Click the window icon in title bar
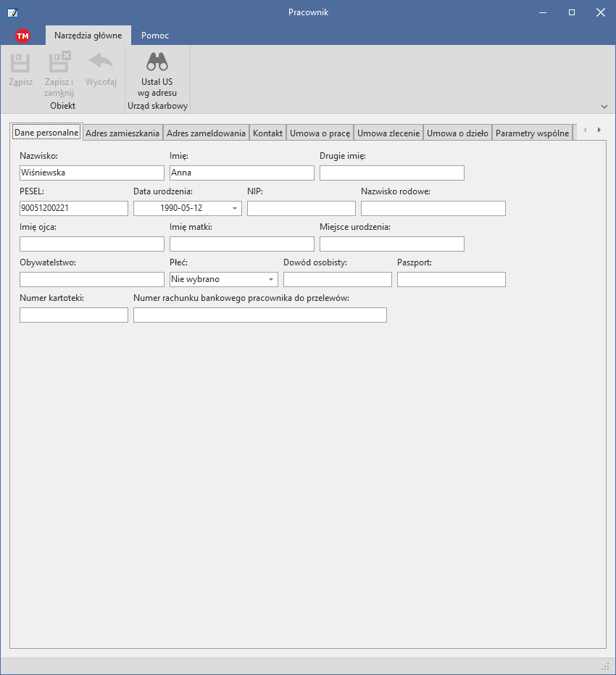Image resolution: width=616 pixels, height=675 pixels. (13, 12)
